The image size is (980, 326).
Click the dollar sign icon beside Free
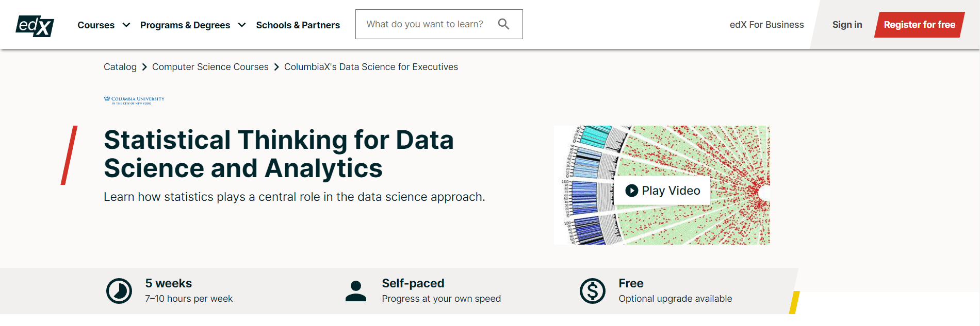594,290
